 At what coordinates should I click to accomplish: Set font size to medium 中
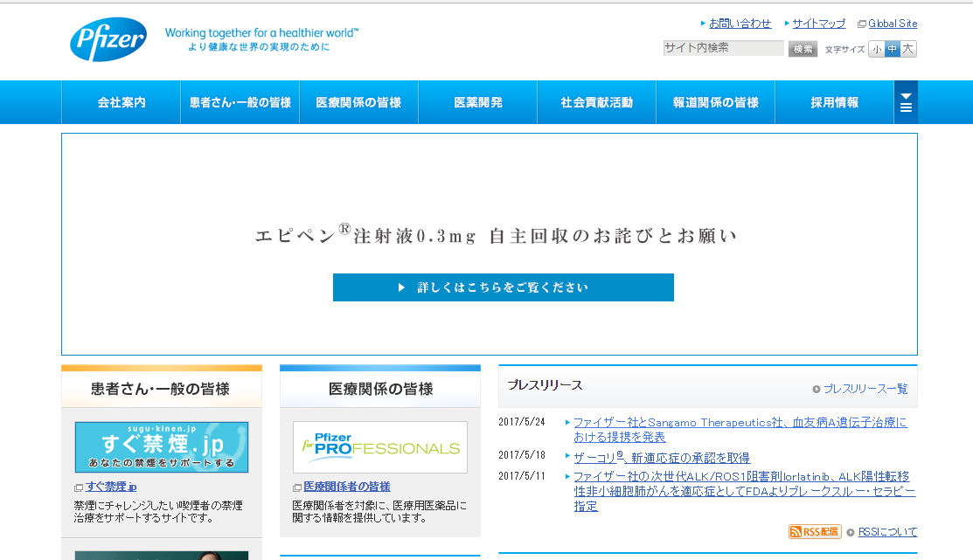(893, 49)
